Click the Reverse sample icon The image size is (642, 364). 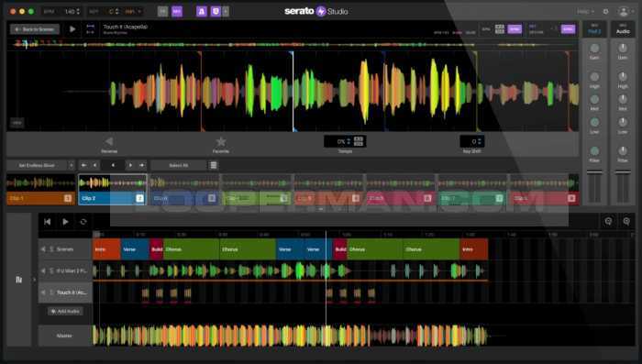point(109,142)
